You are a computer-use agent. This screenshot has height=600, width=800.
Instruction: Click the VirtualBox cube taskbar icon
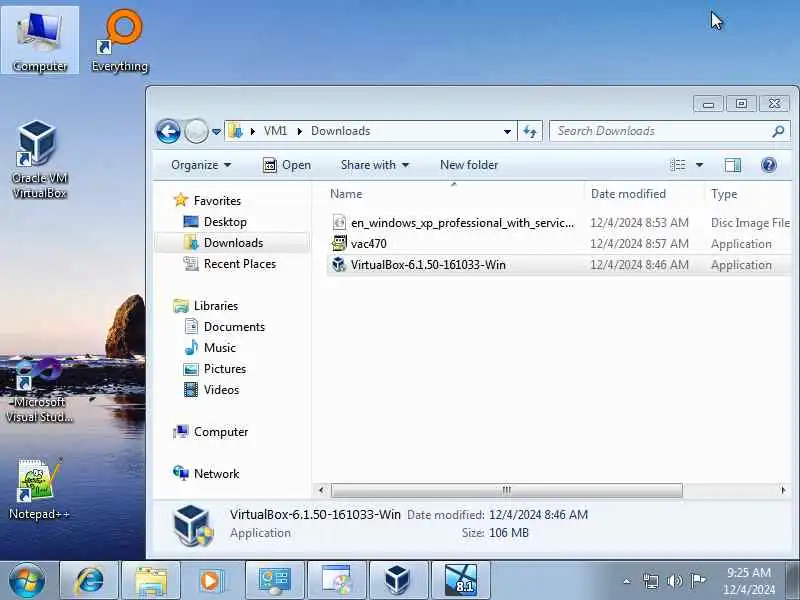[x=398, y=580]
